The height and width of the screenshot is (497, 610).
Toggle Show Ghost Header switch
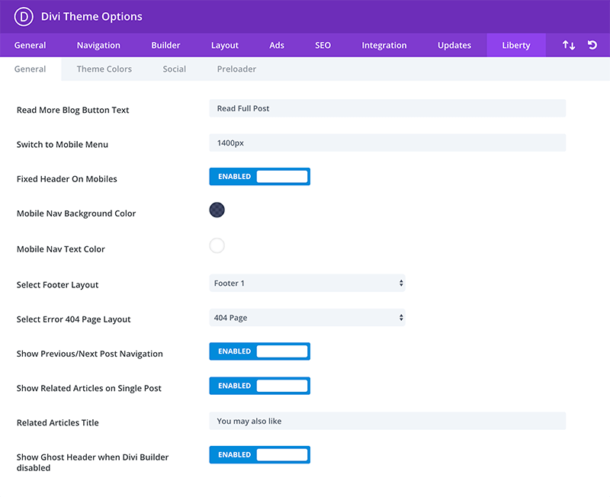pos(259,455)
